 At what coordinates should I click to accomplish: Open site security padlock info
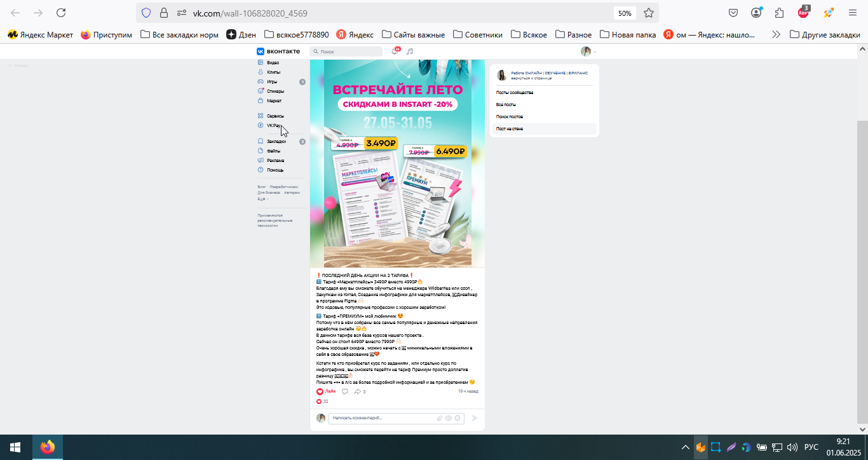point(164,13)
